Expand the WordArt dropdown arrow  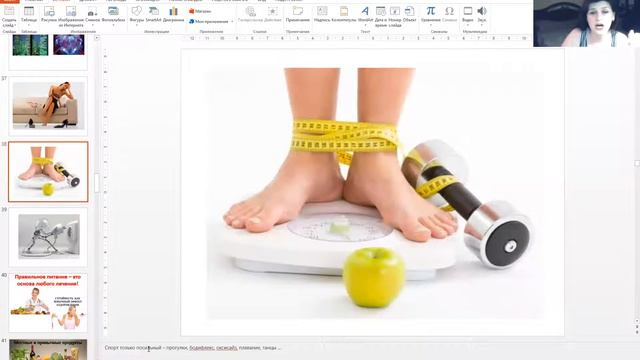coord(365,25)
